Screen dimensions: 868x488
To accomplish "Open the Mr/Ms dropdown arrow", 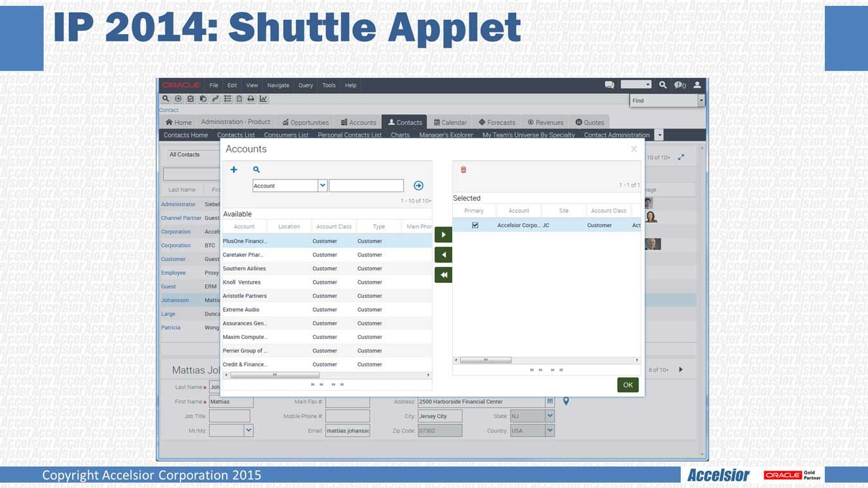I will click(249, 431).
